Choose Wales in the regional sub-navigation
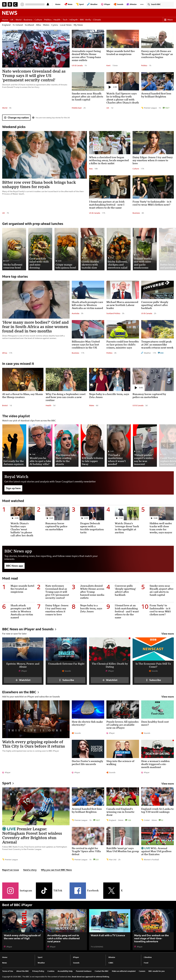 [x=46, y=25]
